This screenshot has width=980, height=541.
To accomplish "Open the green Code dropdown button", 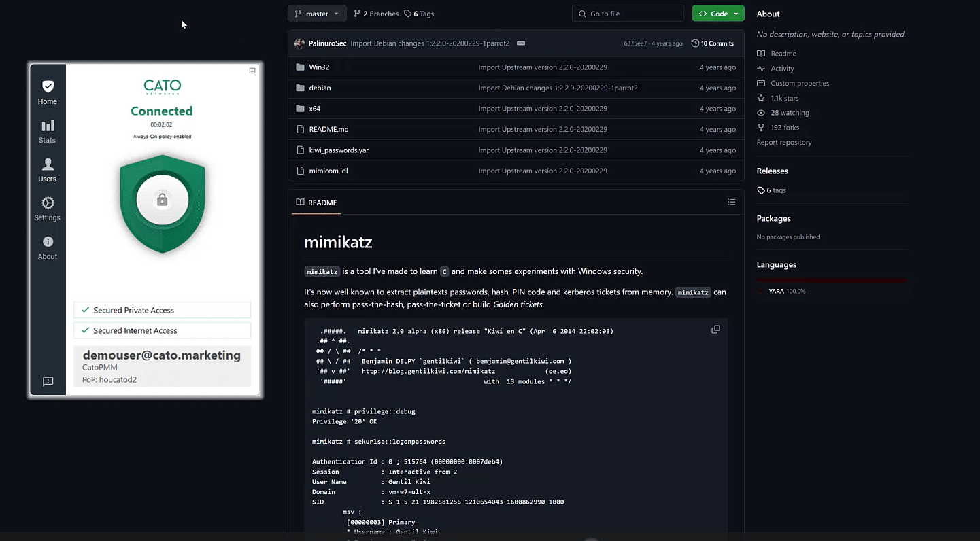I will (718, 14).
